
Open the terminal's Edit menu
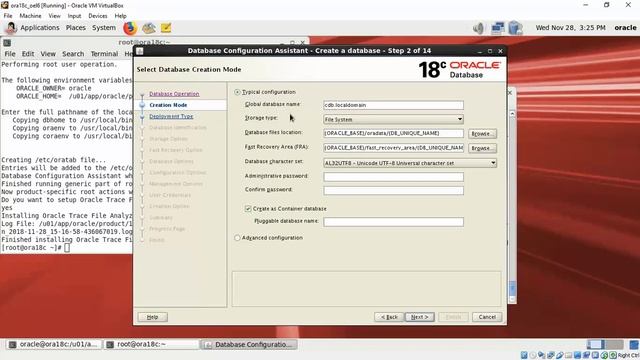(28, 54)
